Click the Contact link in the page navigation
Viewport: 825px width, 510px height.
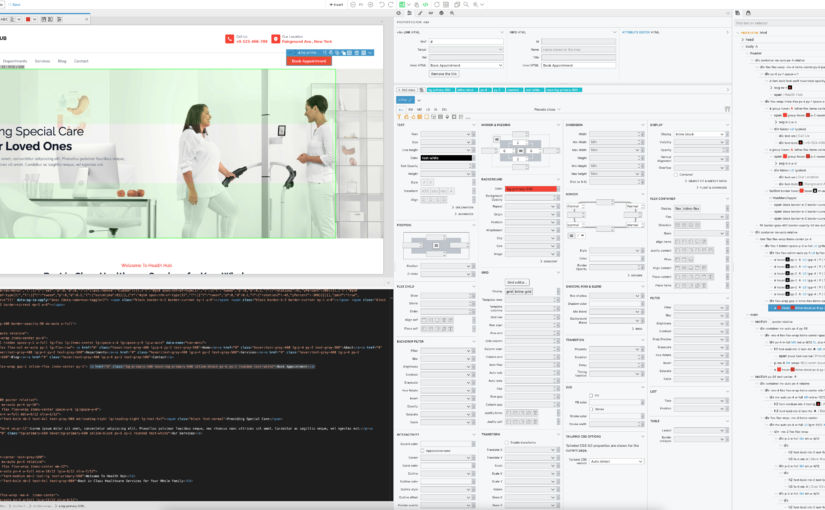[81, 61]
